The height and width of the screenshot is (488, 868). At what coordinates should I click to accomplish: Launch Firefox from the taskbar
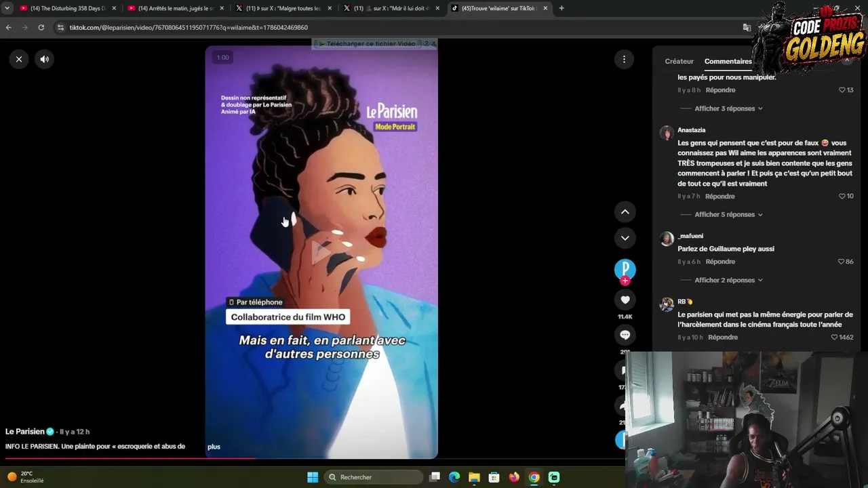point(514,477)
